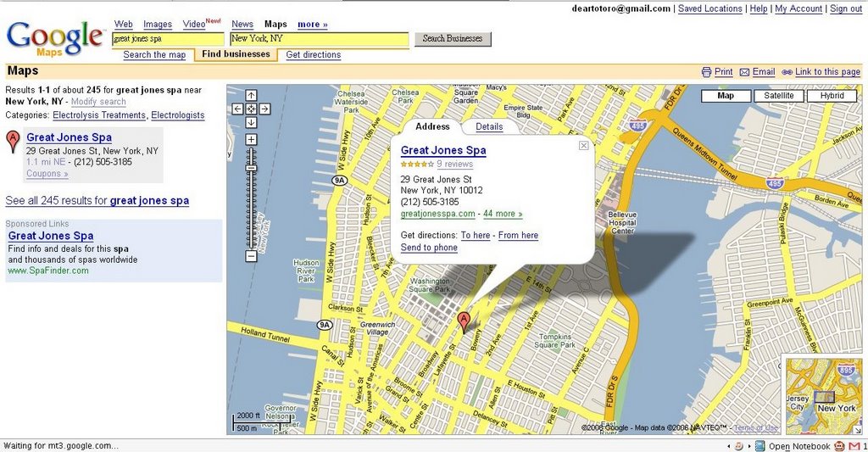Get directions From here

tap(518, 236)
